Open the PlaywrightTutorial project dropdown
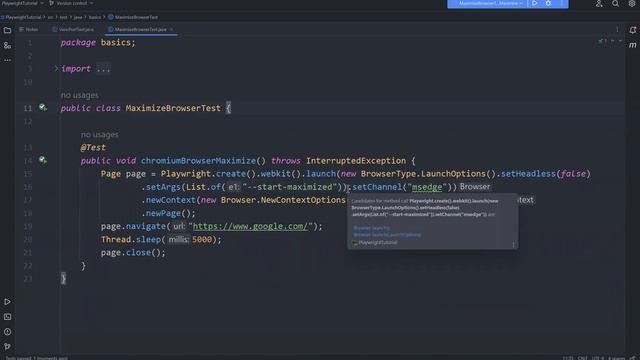The height and width of the screenshot is (360, 640). pos(22,3)
